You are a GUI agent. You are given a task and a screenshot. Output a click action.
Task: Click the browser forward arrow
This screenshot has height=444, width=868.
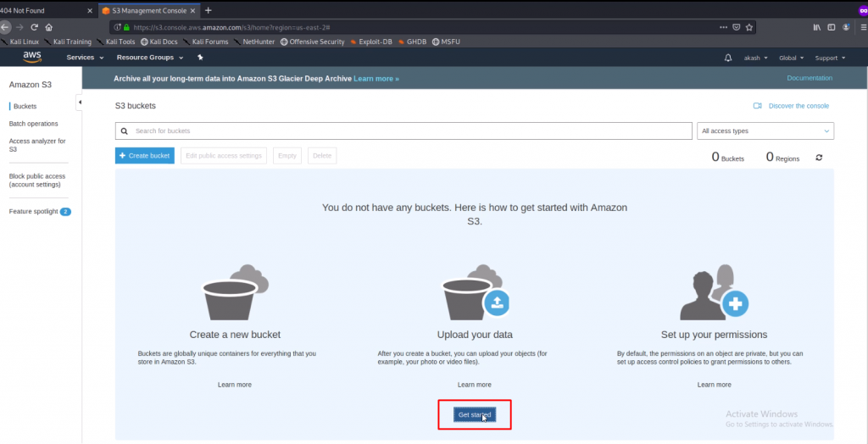(x=20, y=27)
